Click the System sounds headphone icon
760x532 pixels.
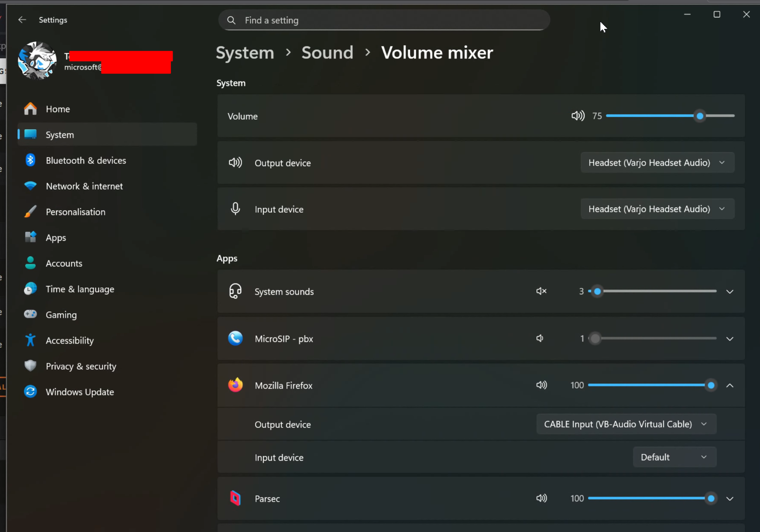tap(235, 291)
